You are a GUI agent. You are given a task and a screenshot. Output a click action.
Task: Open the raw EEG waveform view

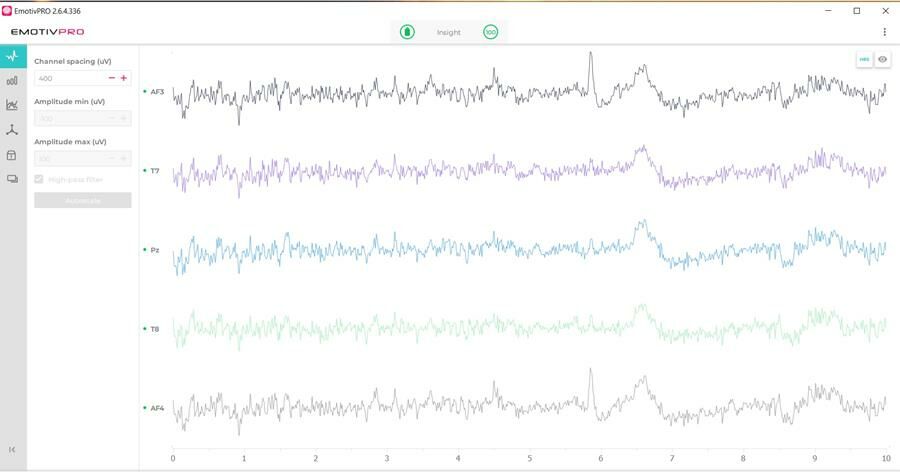[12, 56]
